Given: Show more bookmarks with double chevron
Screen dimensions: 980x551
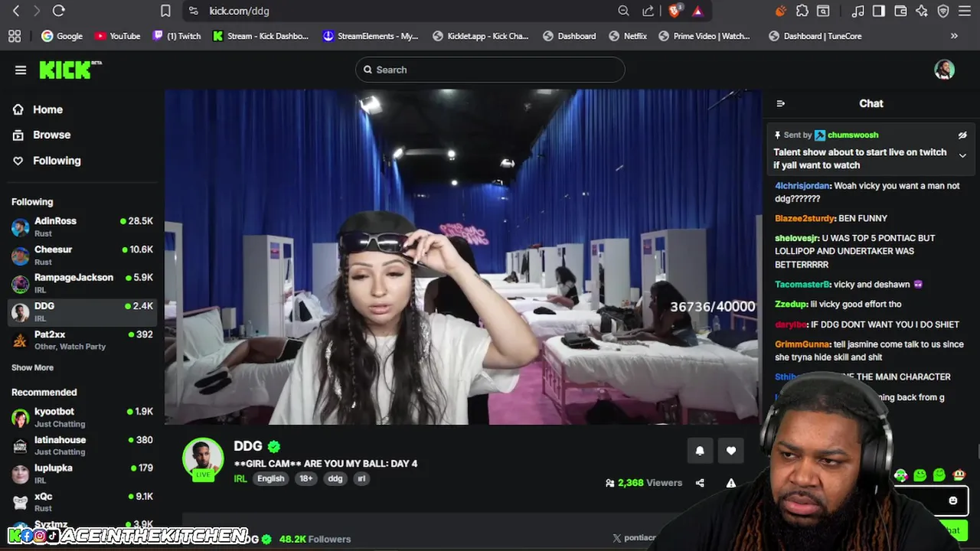Looking at the screenshot, I should click(954, 36).
